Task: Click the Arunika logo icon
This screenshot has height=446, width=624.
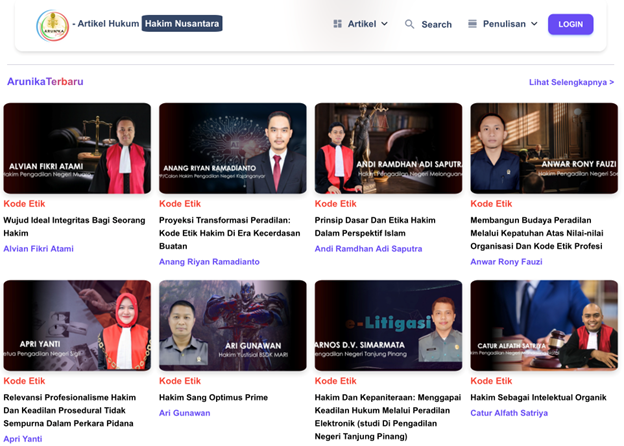Action: click(52, 25)
